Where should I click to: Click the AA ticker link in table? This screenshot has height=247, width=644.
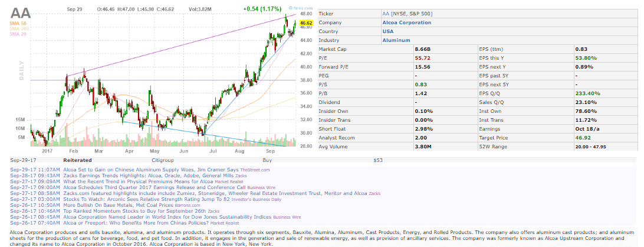coord(386,14)
